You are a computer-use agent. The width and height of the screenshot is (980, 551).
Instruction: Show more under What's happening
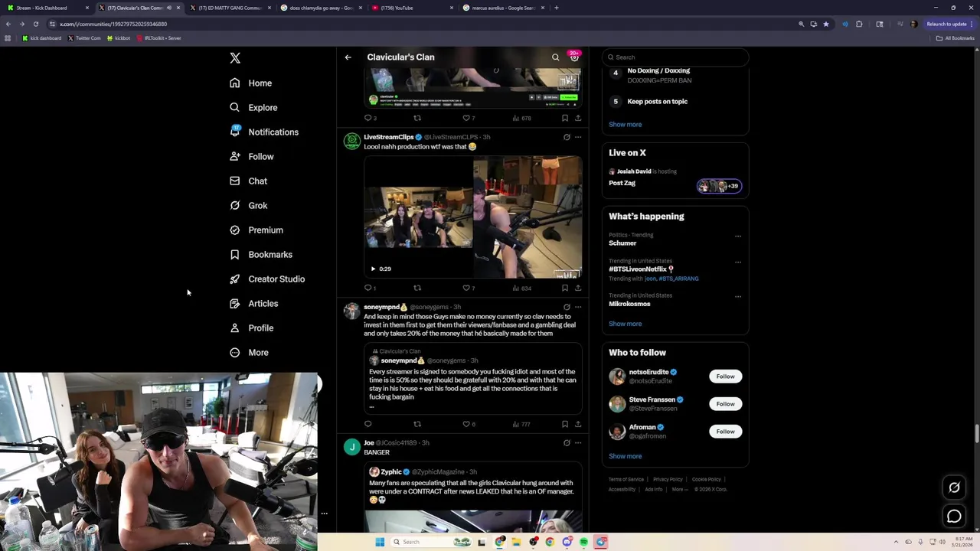coord(626,324)
